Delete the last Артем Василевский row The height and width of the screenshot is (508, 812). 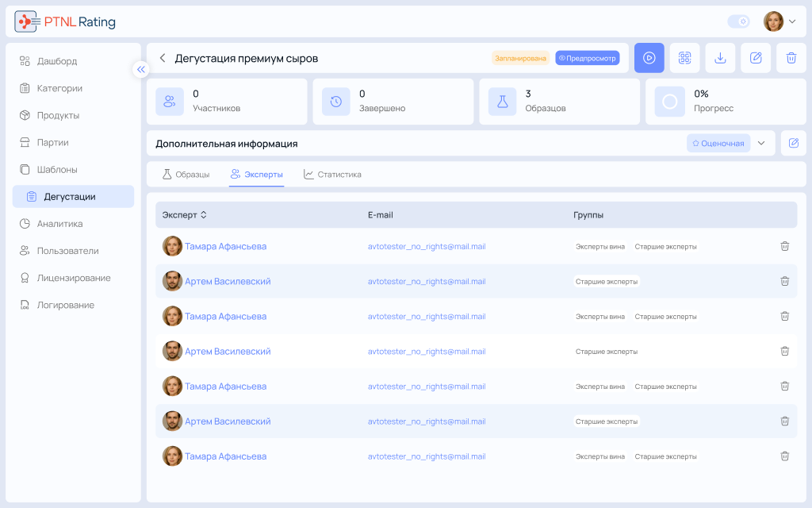784,421
